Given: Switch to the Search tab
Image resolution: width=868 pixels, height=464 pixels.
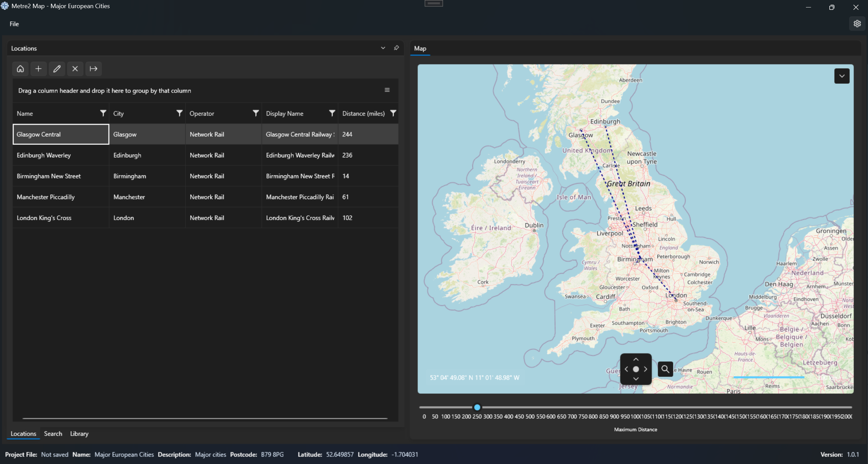Looking at the screenshot, I should click(53, 433).
